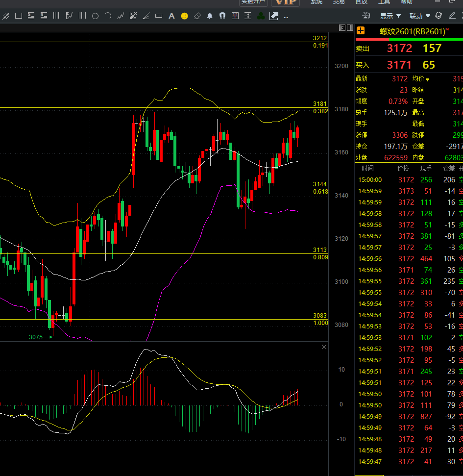463x476 pixels.
Task: Click the buy volume 65
Action: click(x=429, y=65)
